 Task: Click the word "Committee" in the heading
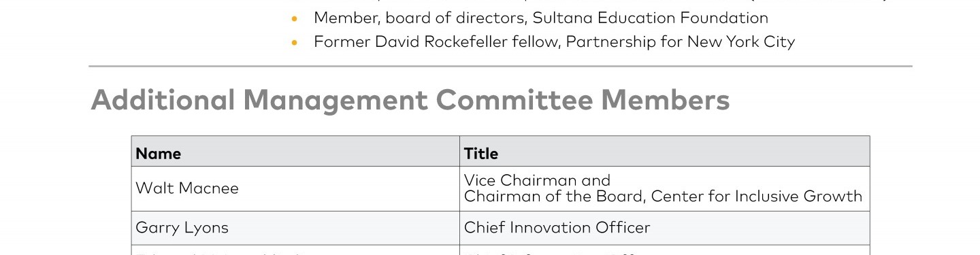point(514,100)
